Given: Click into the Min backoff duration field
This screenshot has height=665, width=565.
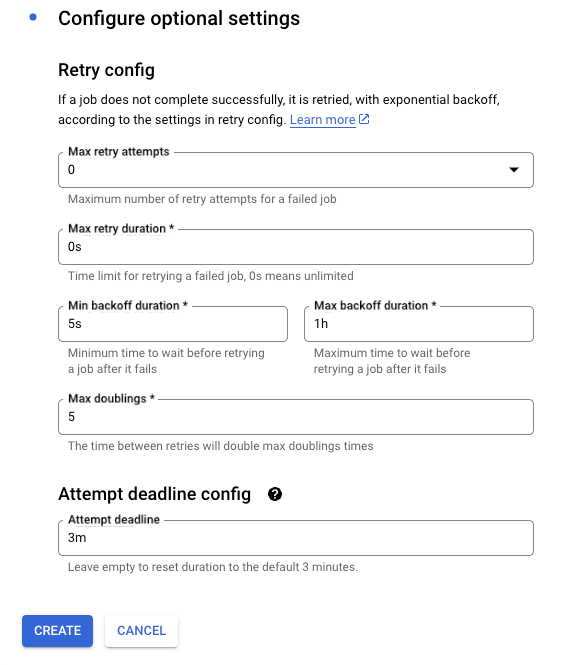Looking at the screenshot, I should click(x=173, y=324).
